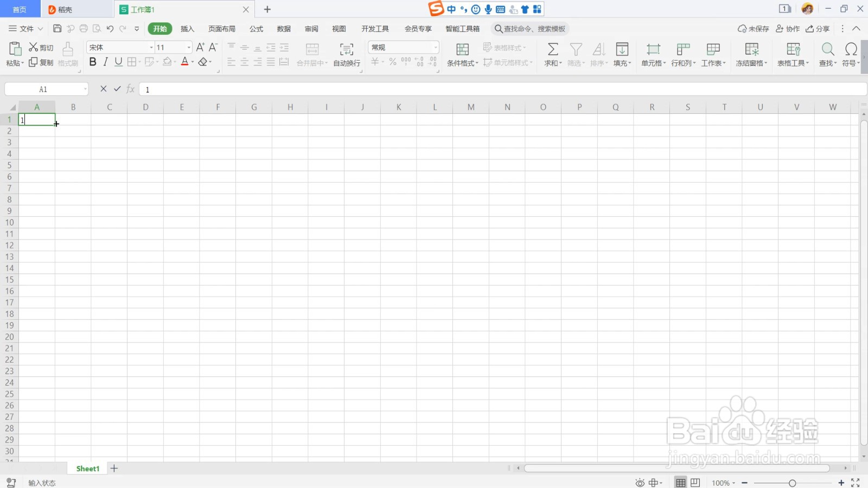This screenshot has height=488, width=868.
Task: Cancel entry with the X icon in formula bar
Action: pos(104,89)
